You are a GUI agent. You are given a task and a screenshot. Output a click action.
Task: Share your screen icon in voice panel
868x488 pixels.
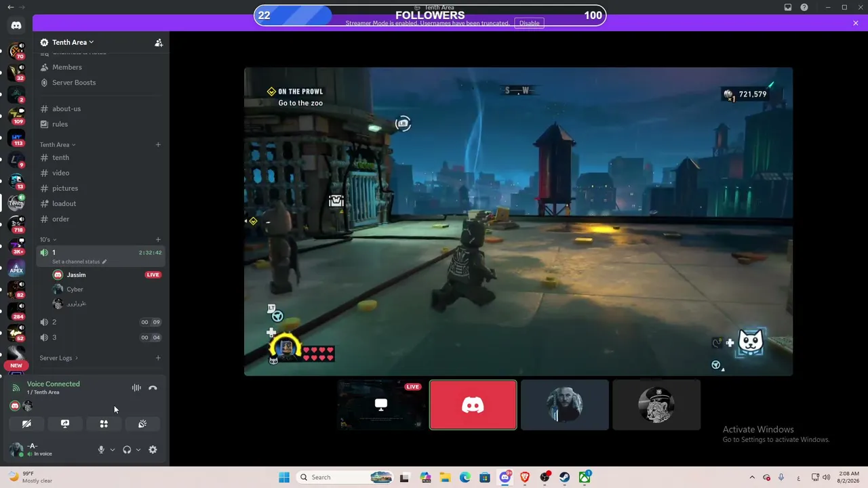click(65, 424)
